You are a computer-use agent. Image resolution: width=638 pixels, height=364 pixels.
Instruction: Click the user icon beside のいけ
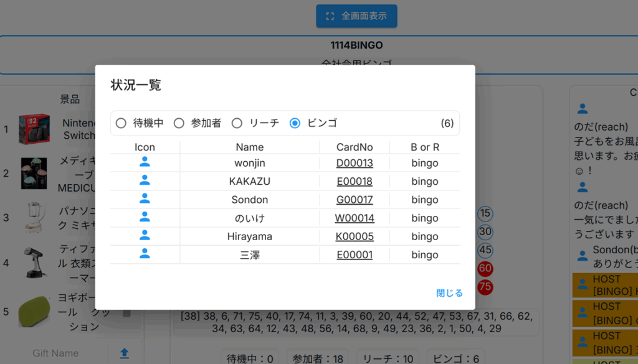(145, 217)
